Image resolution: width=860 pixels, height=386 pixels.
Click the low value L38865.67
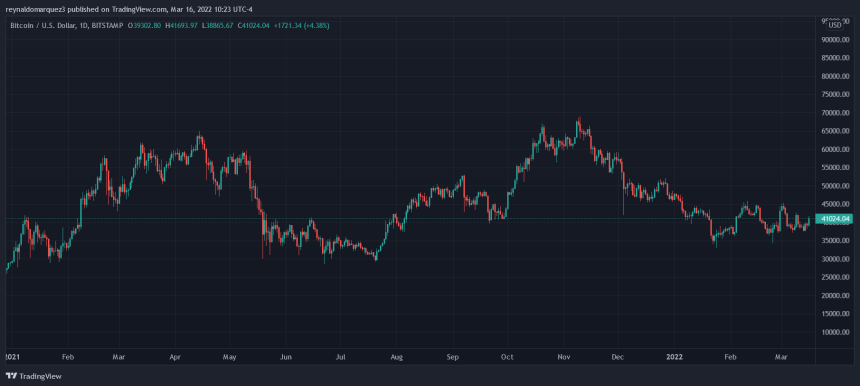tap(217, 25)
